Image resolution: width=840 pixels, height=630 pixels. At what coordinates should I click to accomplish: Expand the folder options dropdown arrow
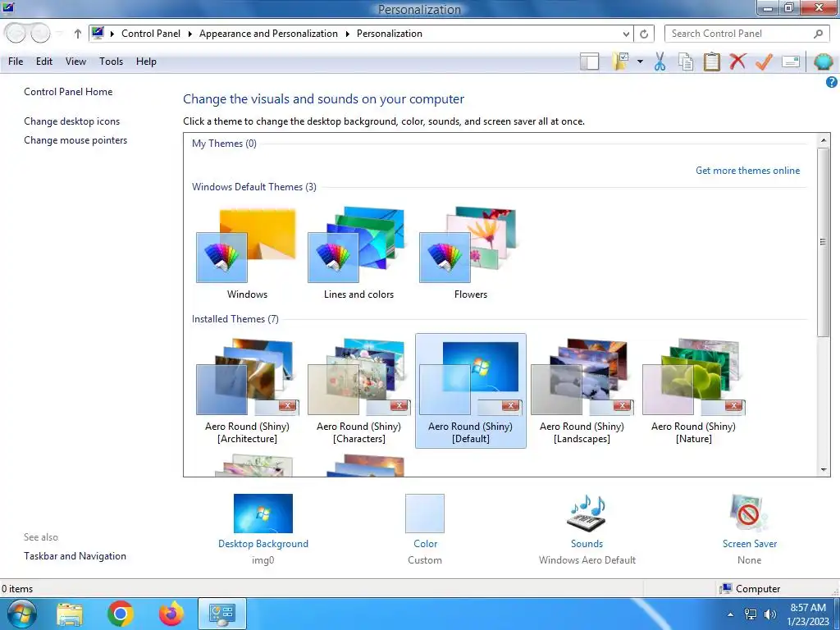click(x=640, y=62)
